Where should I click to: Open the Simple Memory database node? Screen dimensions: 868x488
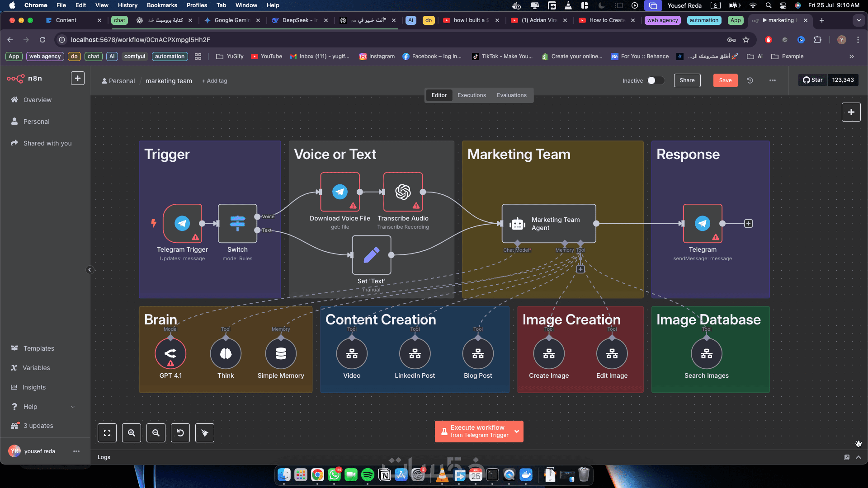pos(281,354)
